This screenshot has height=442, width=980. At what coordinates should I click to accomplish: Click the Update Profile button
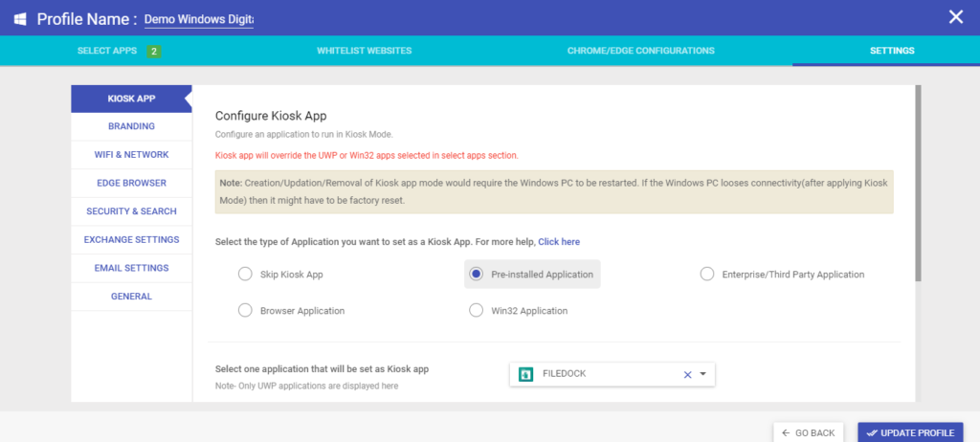(910, 432)
